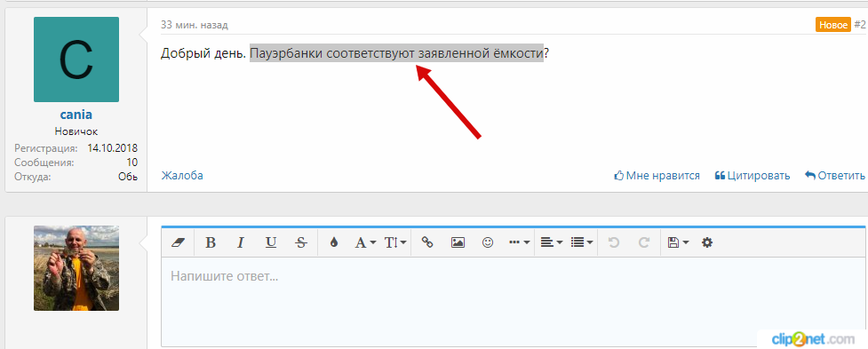Screen dimensions: 868x349
Task: Insert a link with chain icon
Action: click(x=427, y=242)
